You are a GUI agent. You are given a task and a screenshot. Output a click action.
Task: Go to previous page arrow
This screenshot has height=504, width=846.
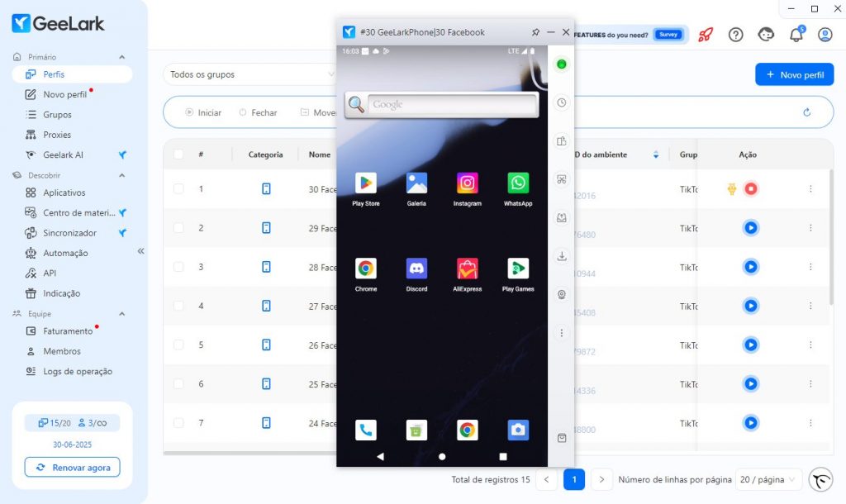point(547,480)
